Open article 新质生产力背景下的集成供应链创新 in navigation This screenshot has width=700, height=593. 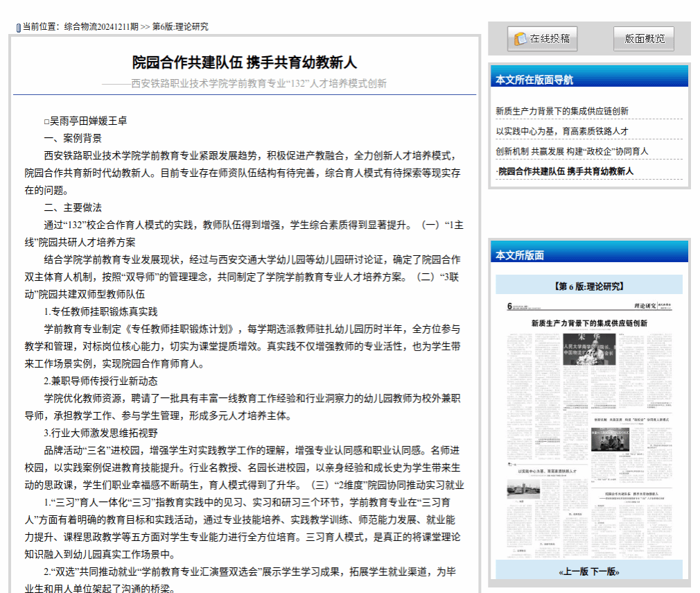[x=562, y=111]
